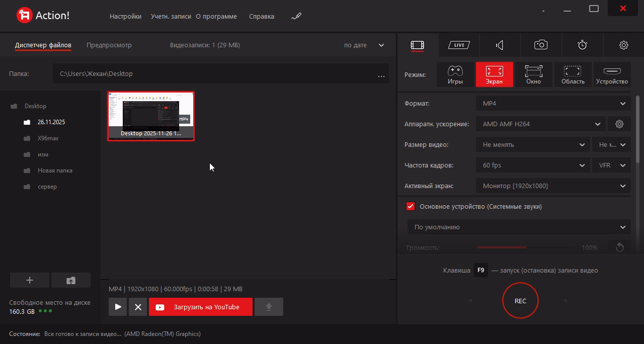Image resolution: width=644 pixels, height=344 pixels.
Task: Click the drawing pen icon in top menu
Action: point(296,17)
